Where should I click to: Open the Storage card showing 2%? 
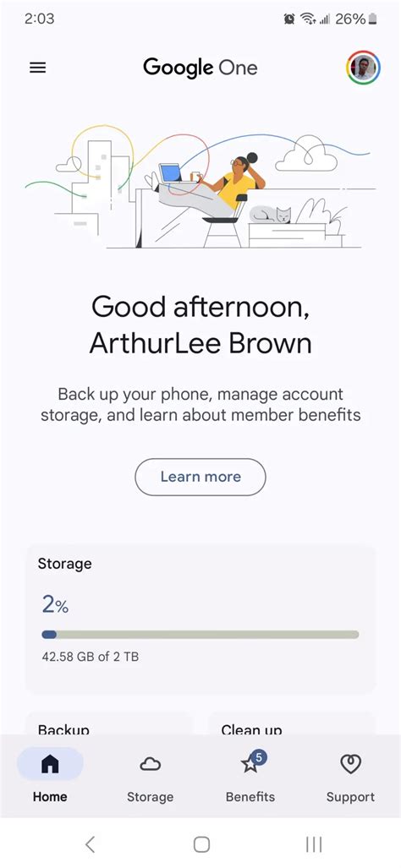[x=200, y=619]
